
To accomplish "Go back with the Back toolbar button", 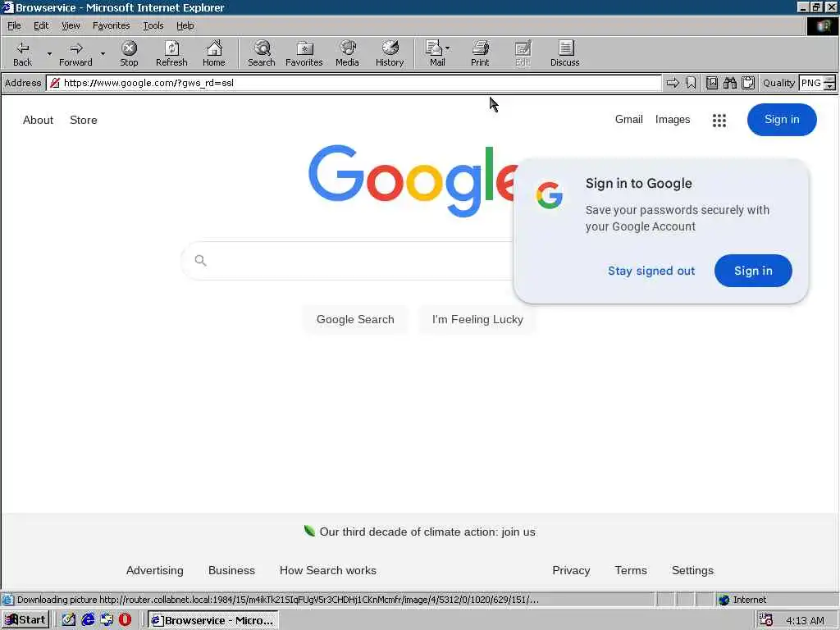I will coord(22,53).
